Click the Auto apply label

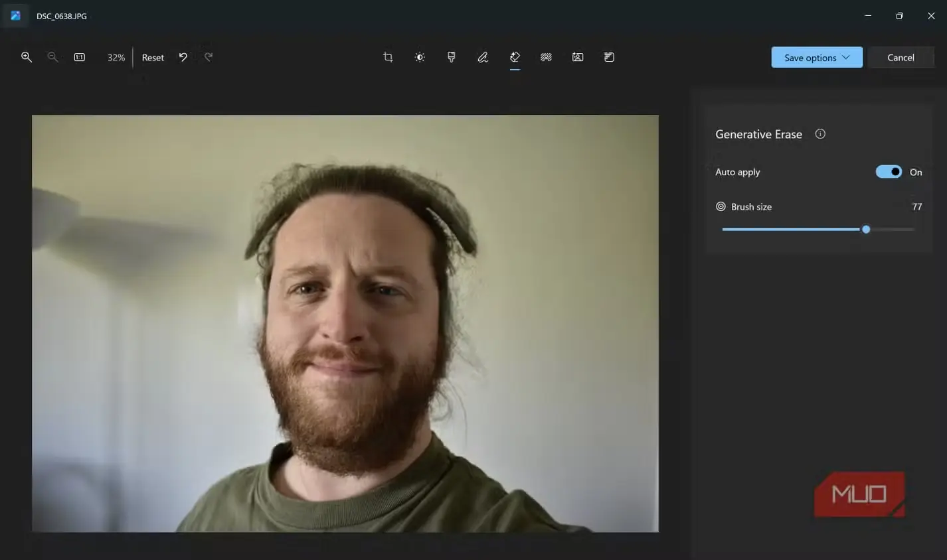pos(737,172)
